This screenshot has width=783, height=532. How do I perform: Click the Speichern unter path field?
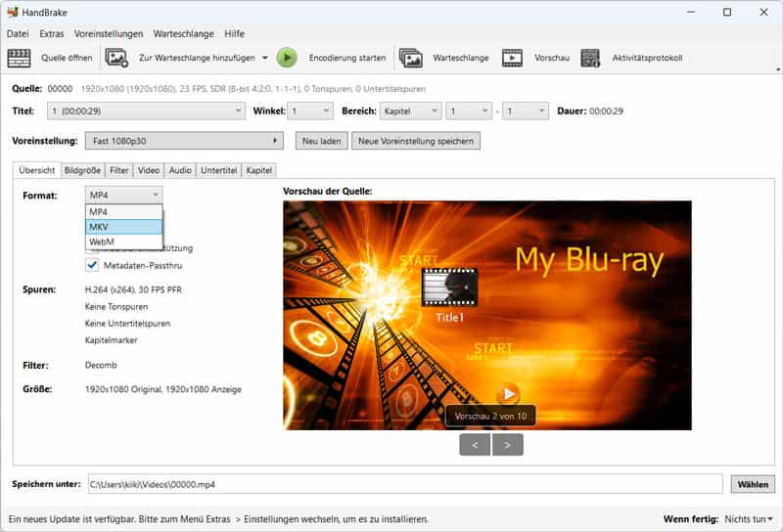click(405, 484)
